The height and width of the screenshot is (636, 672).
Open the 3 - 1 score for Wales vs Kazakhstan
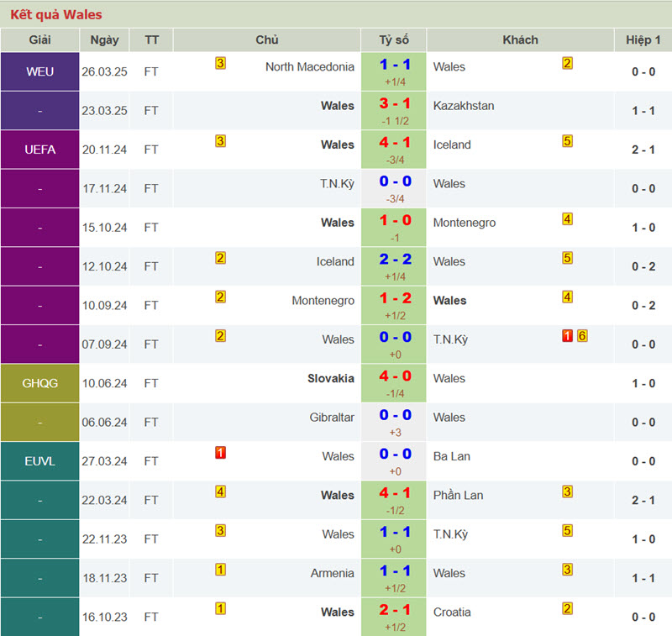pyautogui.click(x=395, y=103)
